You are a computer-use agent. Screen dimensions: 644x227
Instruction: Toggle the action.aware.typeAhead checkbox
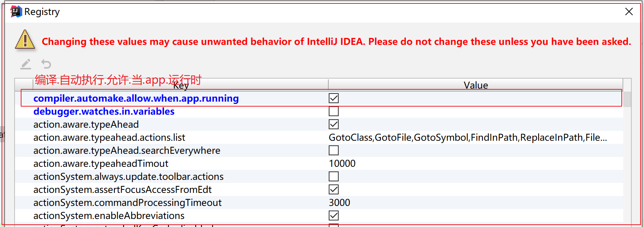pyautogui.click(x=334, y=125)
